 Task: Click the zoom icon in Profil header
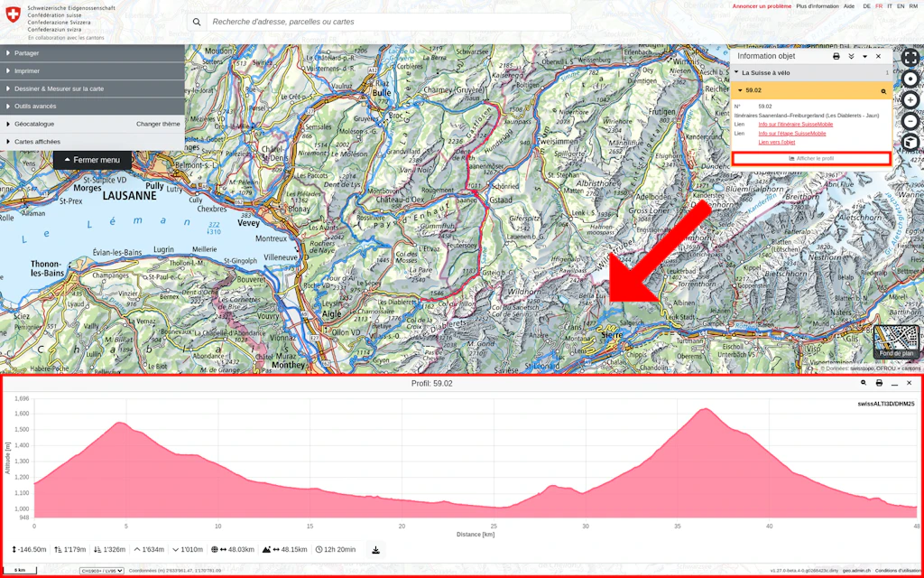point(864,383)
